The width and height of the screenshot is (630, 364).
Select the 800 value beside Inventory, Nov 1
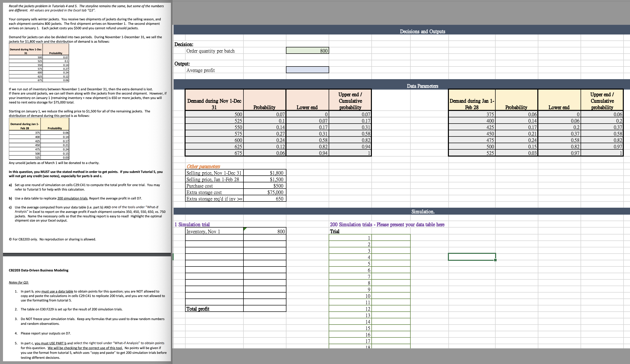[x=264, y=232]
